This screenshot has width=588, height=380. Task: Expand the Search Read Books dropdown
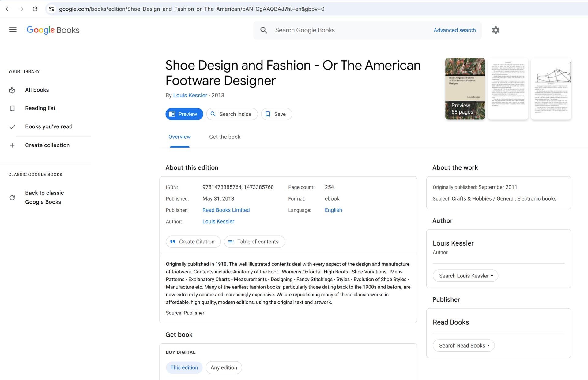tap(463, 345)
